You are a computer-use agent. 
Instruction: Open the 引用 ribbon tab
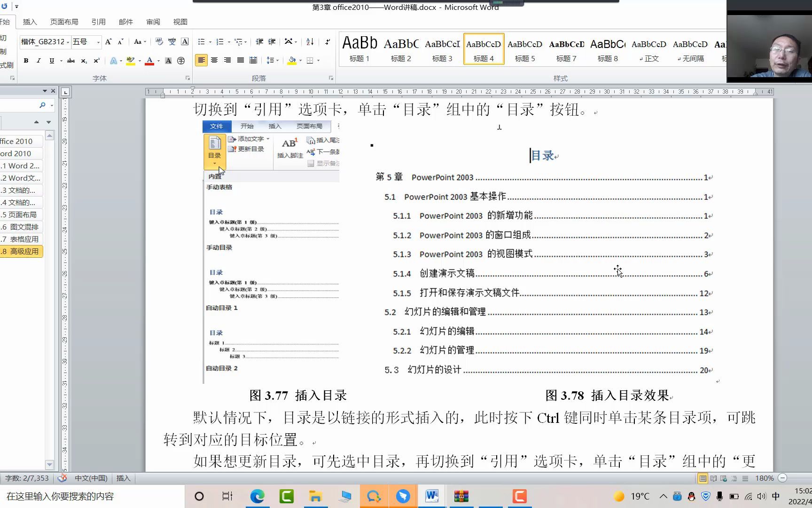click(98, 22)
